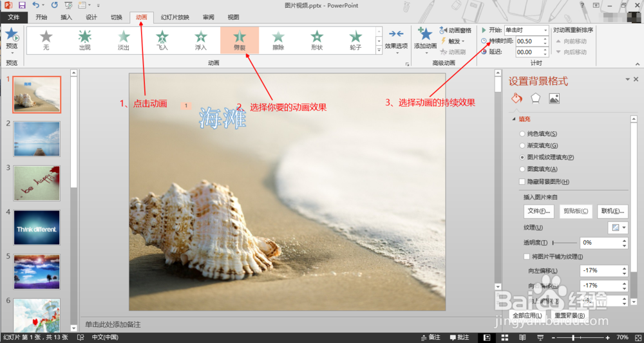Select 图案填充 (Pattern fill) radio button
The height and width of the screenshot is (343, 644).
(x=522, y=169)
